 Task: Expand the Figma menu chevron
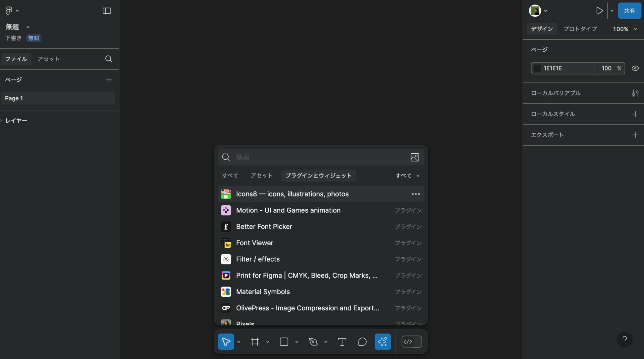17,11
